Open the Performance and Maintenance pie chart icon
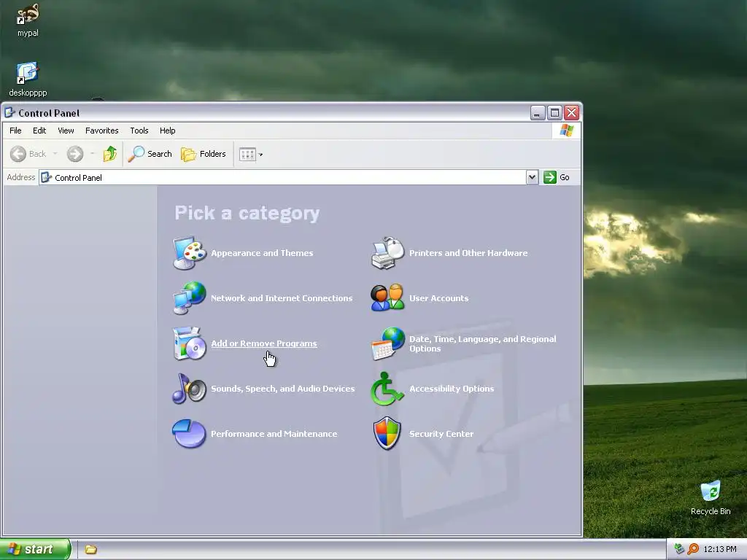Screen dimensions: 747x560 (189, 433)
